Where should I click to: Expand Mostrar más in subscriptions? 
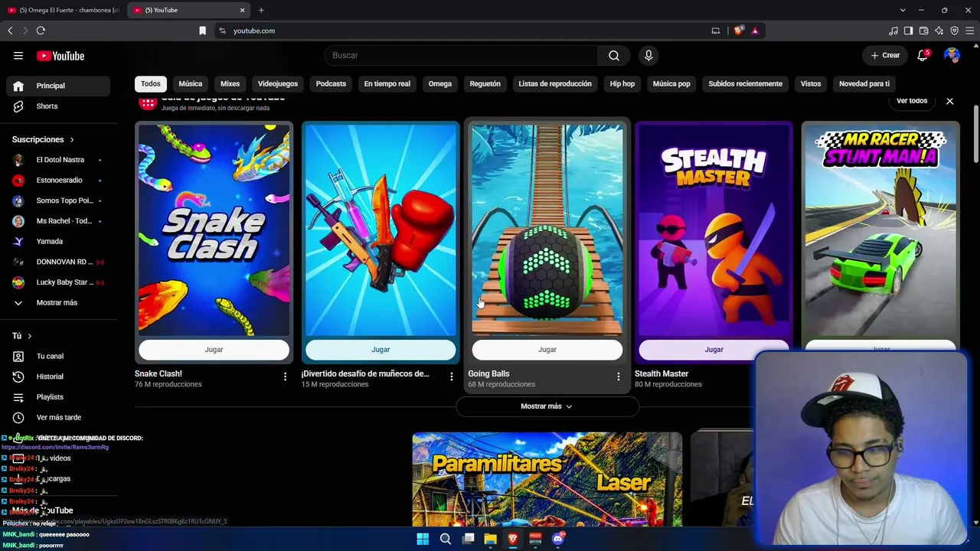(x=57, y=303)
